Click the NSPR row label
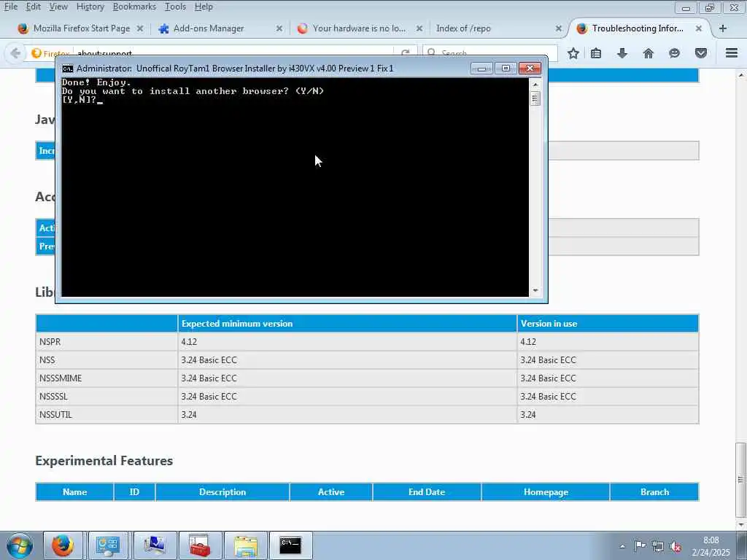747x560 pixels. 50,342
